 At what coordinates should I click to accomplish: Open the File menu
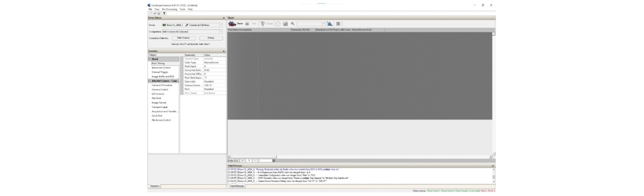point(149,9)
